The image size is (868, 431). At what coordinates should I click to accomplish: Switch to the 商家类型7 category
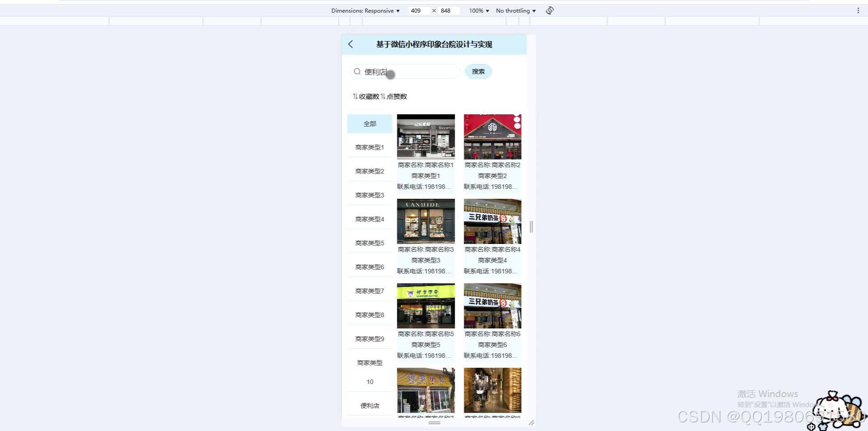(x=369, y=290)
